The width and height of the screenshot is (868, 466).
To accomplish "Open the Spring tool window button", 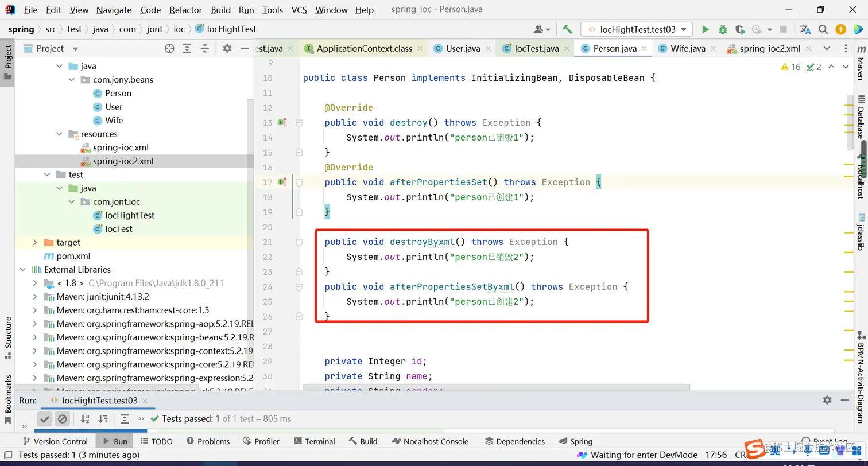I will (x=575, y=441).
